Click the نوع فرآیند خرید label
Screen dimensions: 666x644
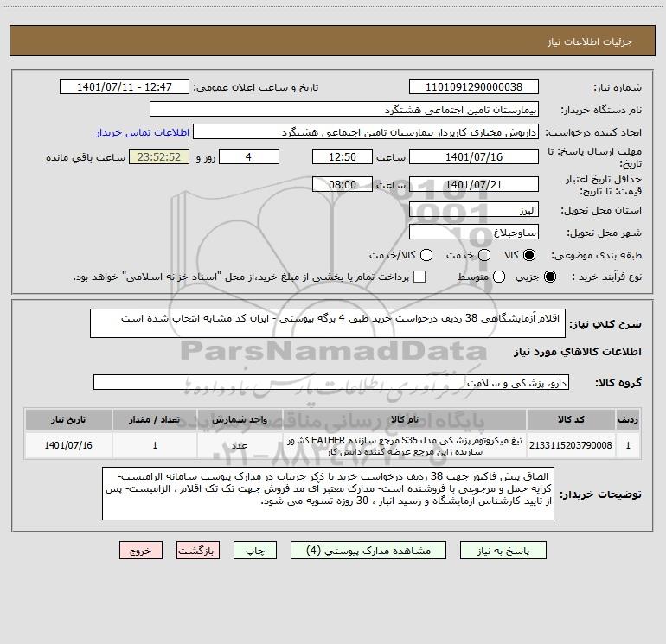(x=606, y=277)
